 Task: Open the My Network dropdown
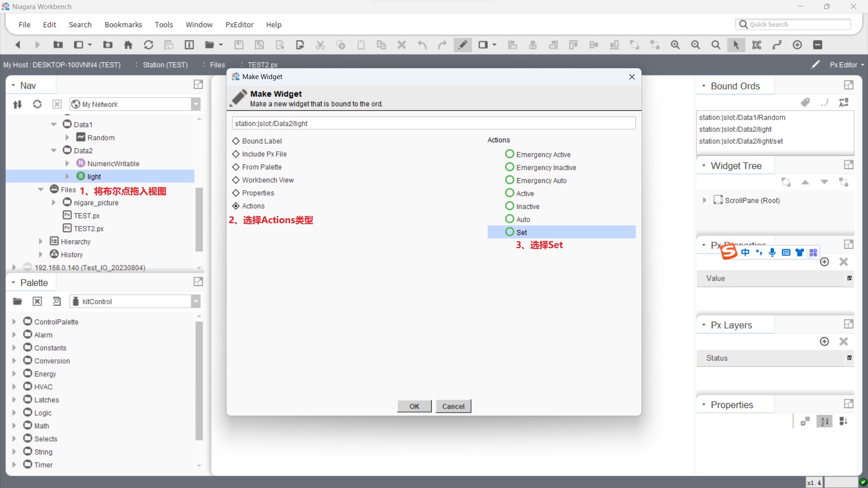[196, 104]
